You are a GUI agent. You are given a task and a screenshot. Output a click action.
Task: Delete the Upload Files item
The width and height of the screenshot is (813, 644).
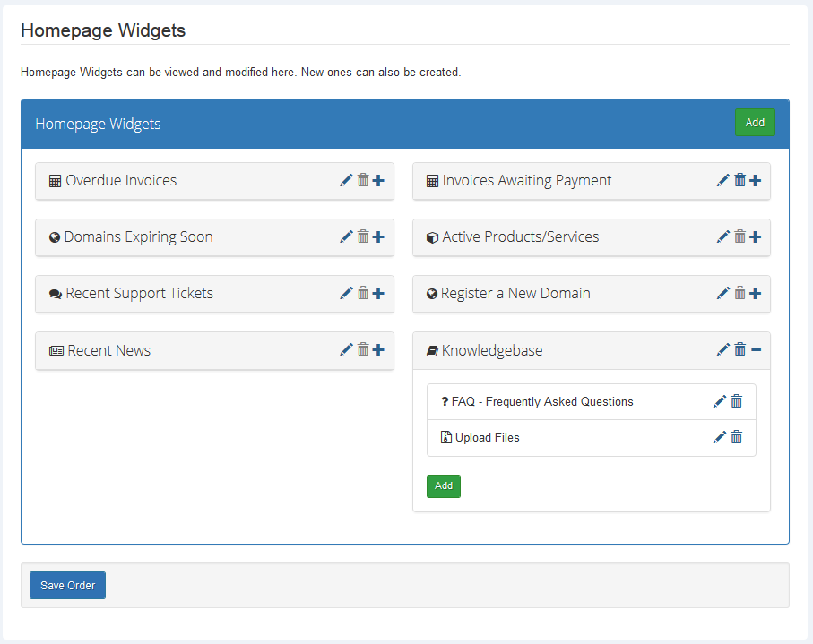click(736, 437)
